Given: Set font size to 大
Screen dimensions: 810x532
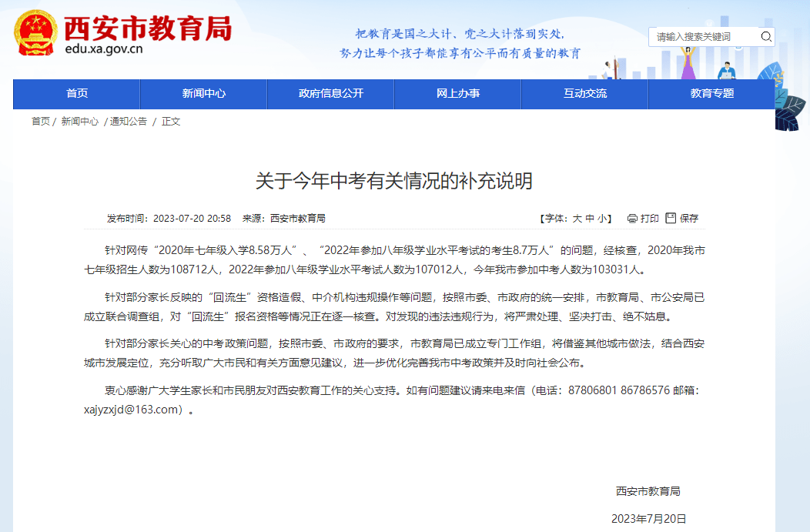Looking at the screenshot, I should [x=577, y=219].
